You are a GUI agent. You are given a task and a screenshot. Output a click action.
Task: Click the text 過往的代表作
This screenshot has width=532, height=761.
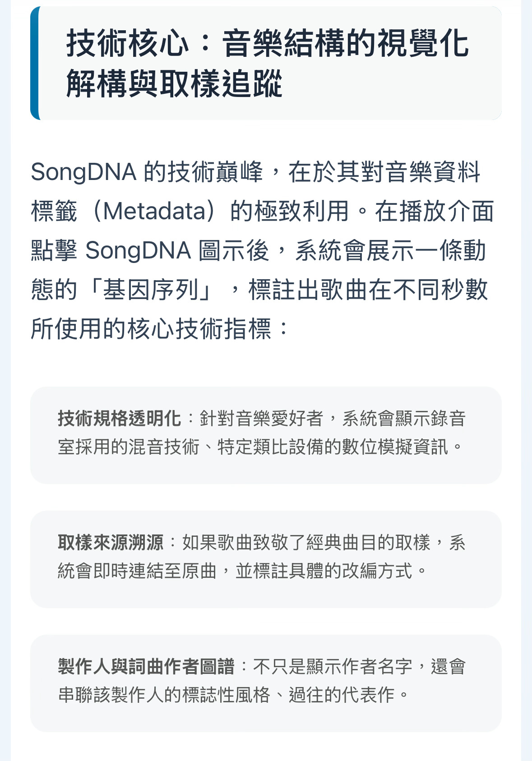click(342, 695)
